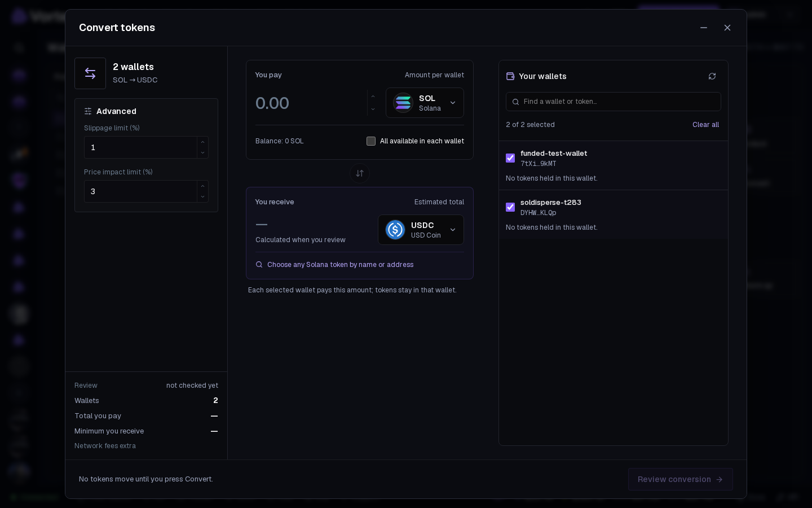The height and width of the screenshot is (508, 812).
Task: Click the convert arrows icon beside 2 wallets
Action: click(x=90, y=73)
